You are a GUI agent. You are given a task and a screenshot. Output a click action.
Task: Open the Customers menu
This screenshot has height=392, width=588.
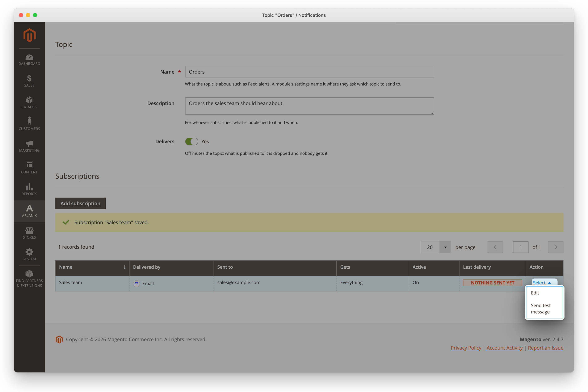[29, 124]
